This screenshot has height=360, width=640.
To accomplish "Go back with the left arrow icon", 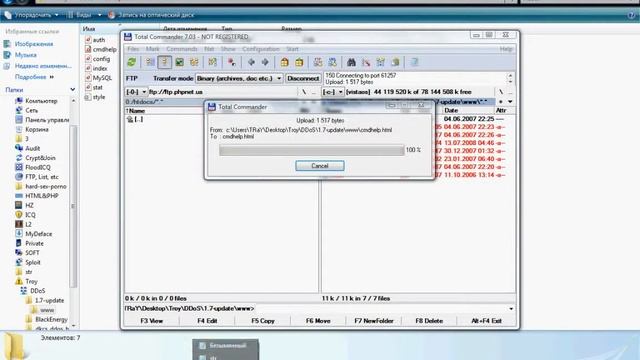I will tap(251, 62).
